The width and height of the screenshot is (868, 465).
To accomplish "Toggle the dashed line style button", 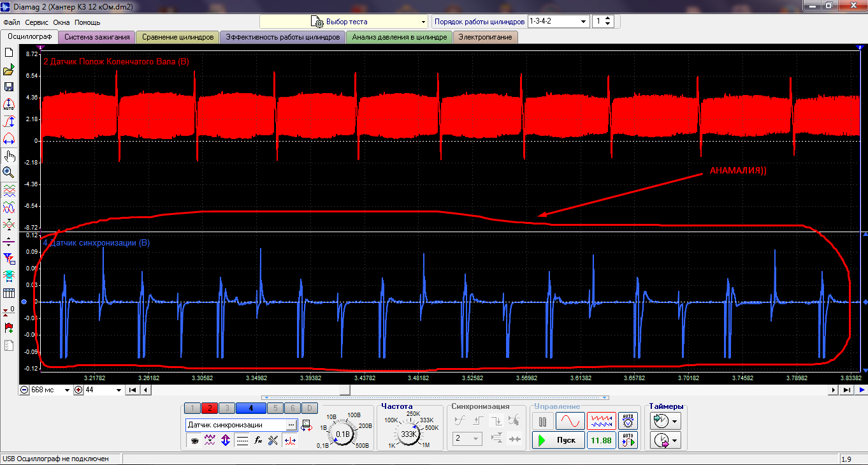I will click(x=242, y=439).
